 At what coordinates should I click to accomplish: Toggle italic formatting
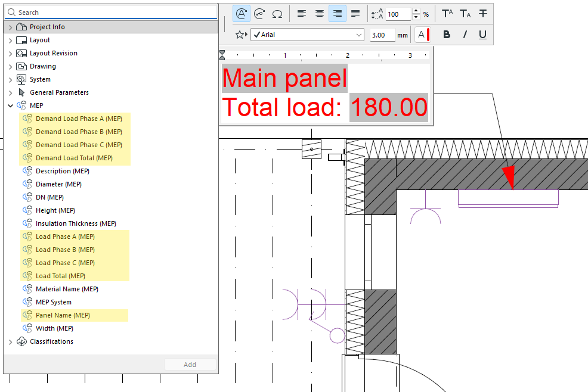coord(465,35)
